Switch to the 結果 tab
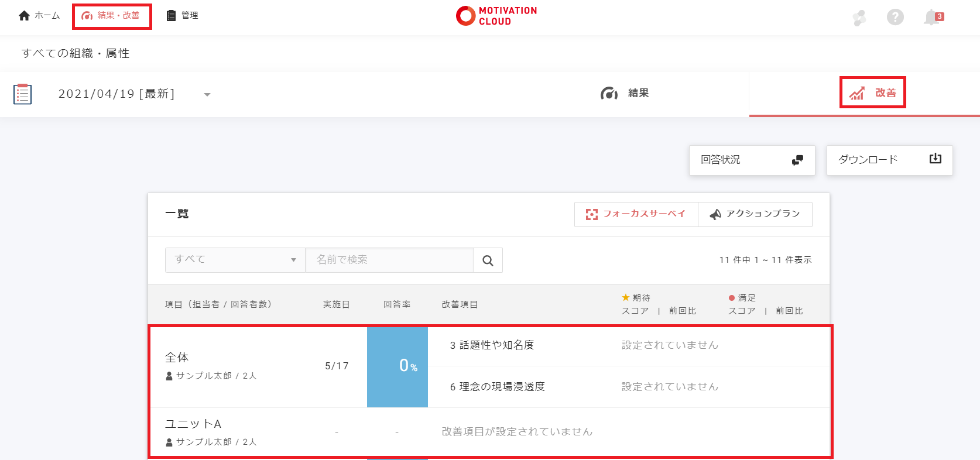 tap(625, 94)
